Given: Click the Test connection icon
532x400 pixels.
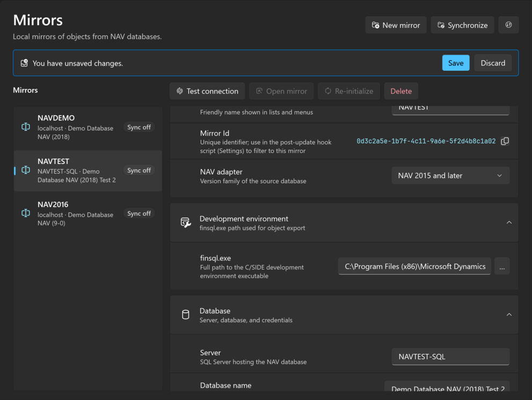Looking at the screenshot, I should (x=179, y=91).
